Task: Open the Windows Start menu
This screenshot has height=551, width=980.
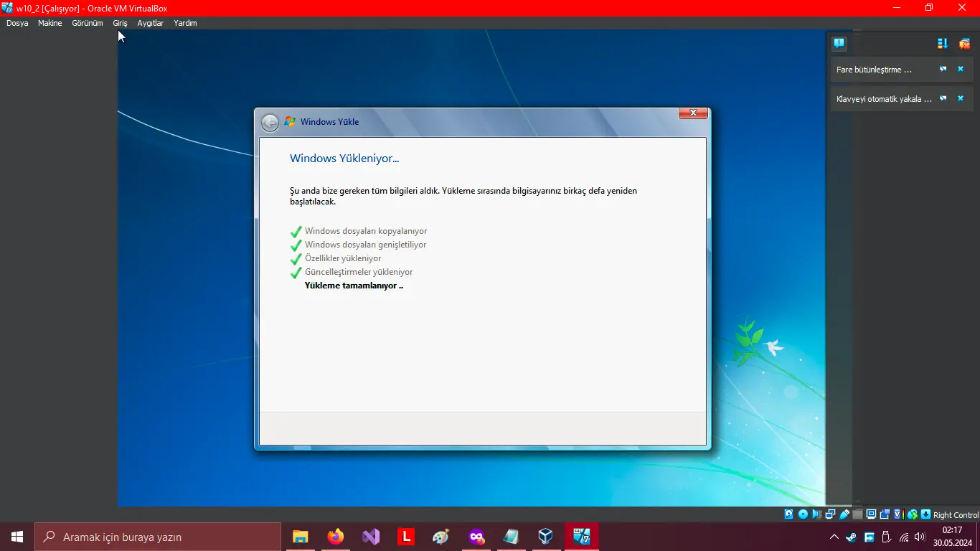Action: (x=17, y=537)
